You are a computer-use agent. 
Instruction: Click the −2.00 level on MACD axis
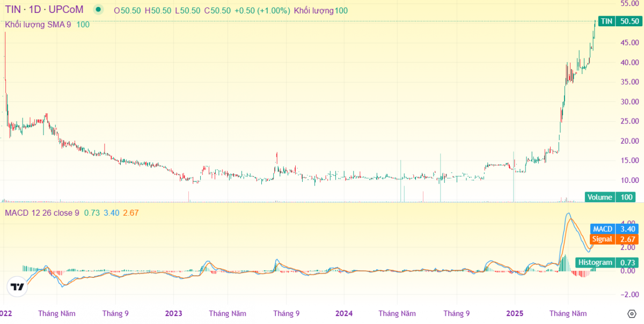[x=628, y=294]
